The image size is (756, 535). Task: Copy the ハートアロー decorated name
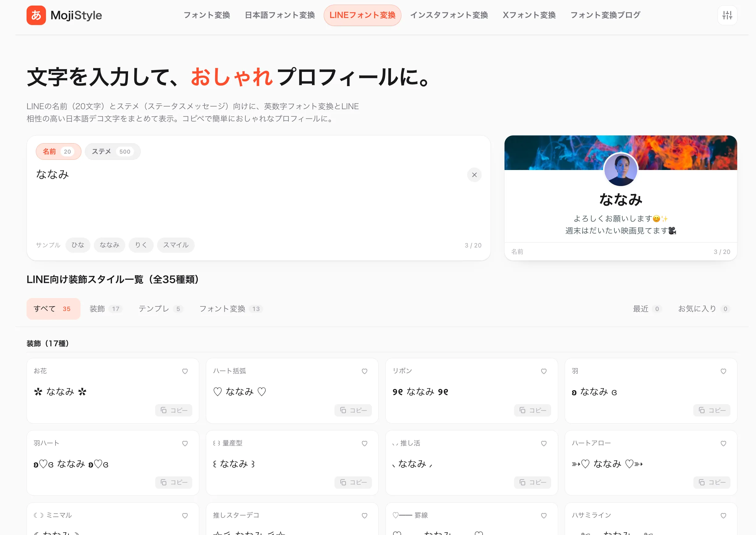click(x=712, y=482)
